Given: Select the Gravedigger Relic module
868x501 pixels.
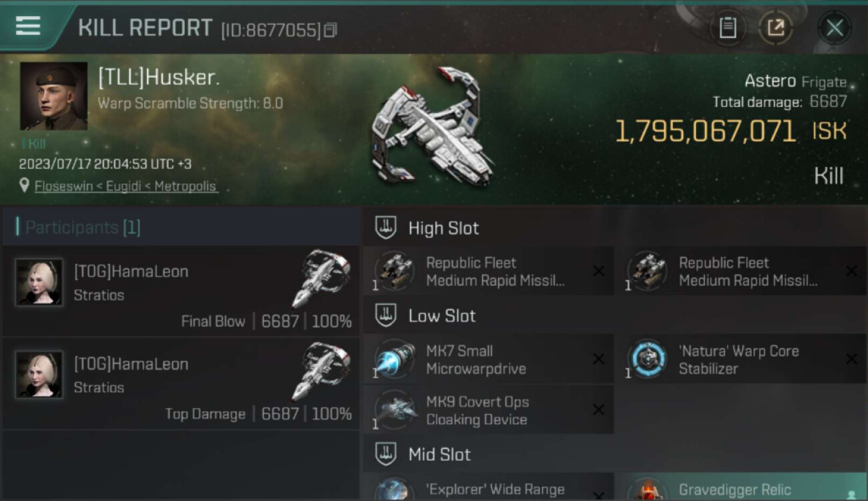Looking at the screenshot, I should (x=740, y=488).
